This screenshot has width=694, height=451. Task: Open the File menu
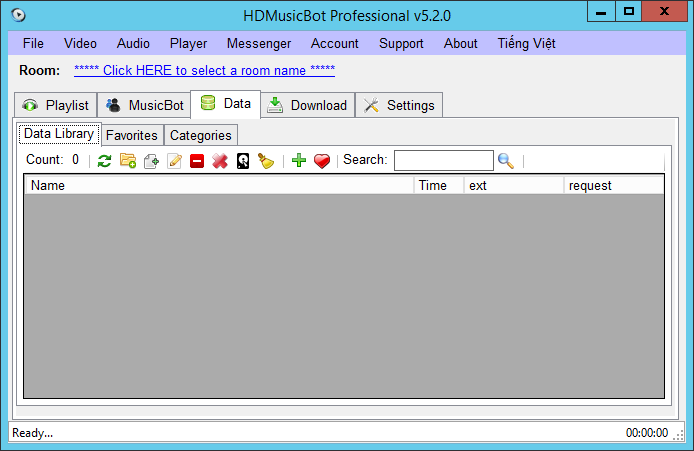33,43
